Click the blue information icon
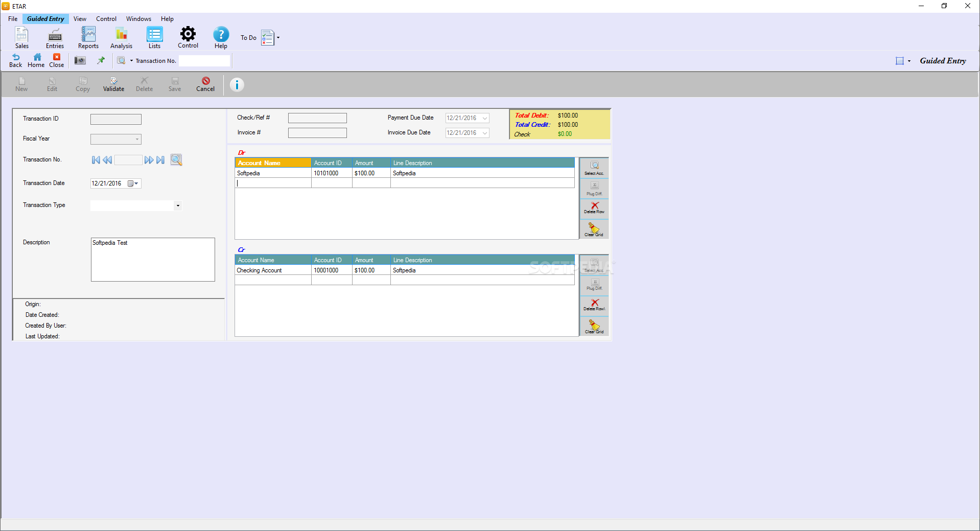Screen dimensions: 980x531 237,85
